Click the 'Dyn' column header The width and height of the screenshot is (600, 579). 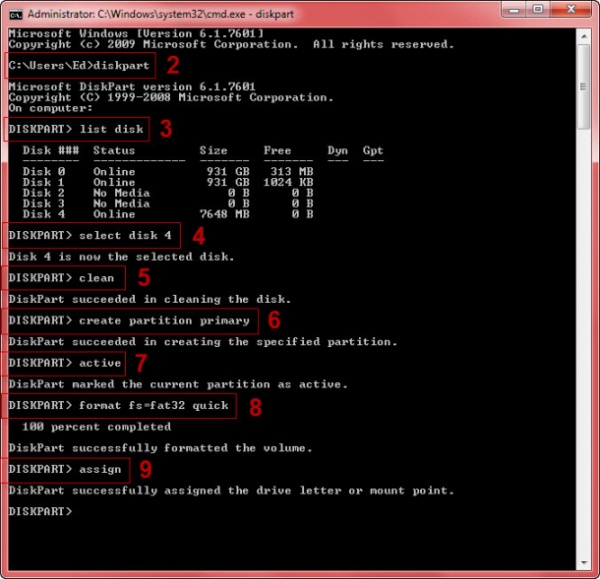[338, 150]
